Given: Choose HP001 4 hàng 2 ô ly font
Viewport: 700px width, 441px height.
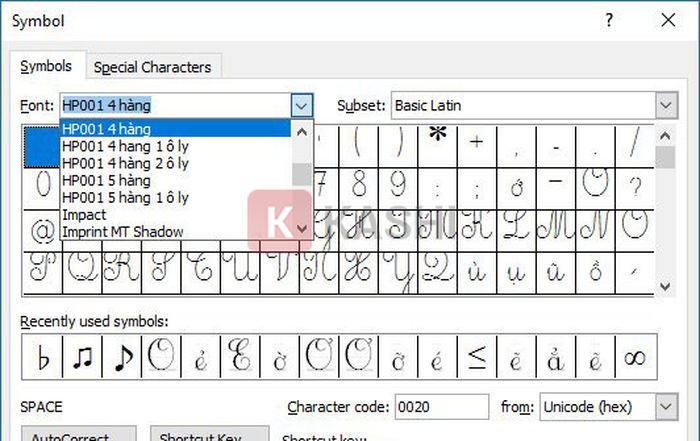Looking at the screenshot, I should (x=175, y=163).
